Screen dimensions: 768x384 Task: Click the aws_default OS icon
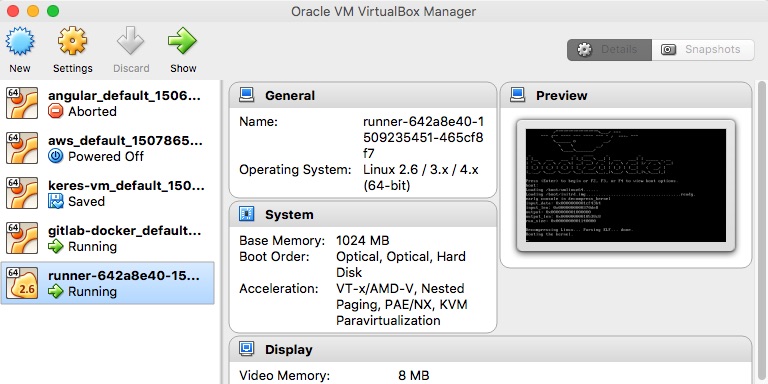coord(22,148)
